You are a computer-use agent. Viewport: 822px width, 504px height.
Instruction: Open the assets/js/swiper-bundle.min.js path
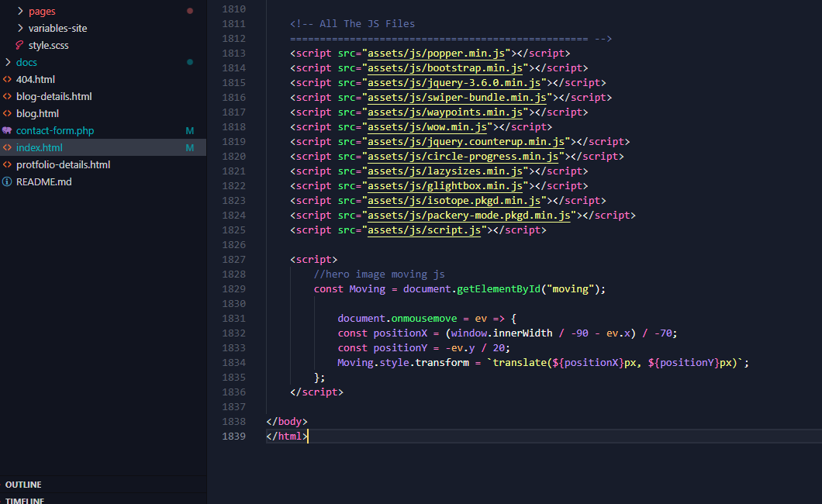pos(457,97)
